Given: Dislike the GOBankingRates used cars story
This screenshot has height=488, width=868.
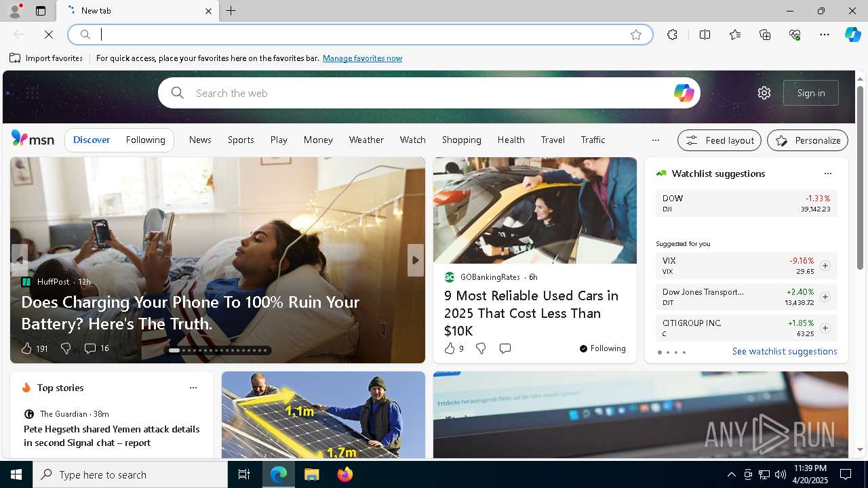Looking at the screenshot, I should coord(481,348).
